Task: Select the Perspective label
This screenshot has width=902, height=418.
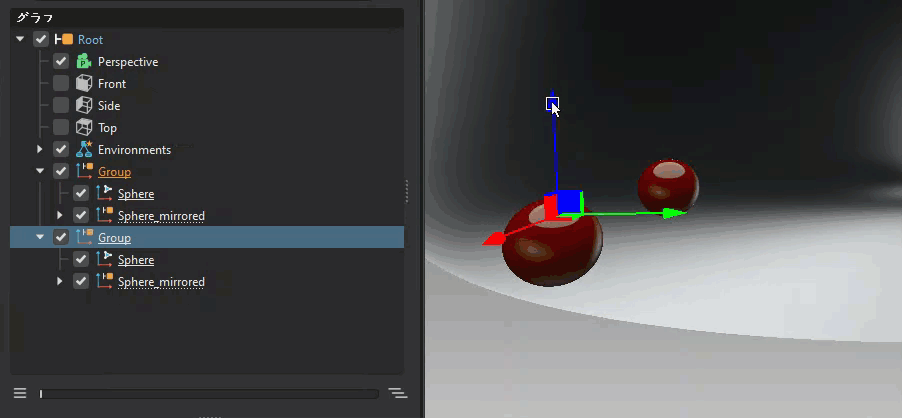Action: click(x=128, y=62)
